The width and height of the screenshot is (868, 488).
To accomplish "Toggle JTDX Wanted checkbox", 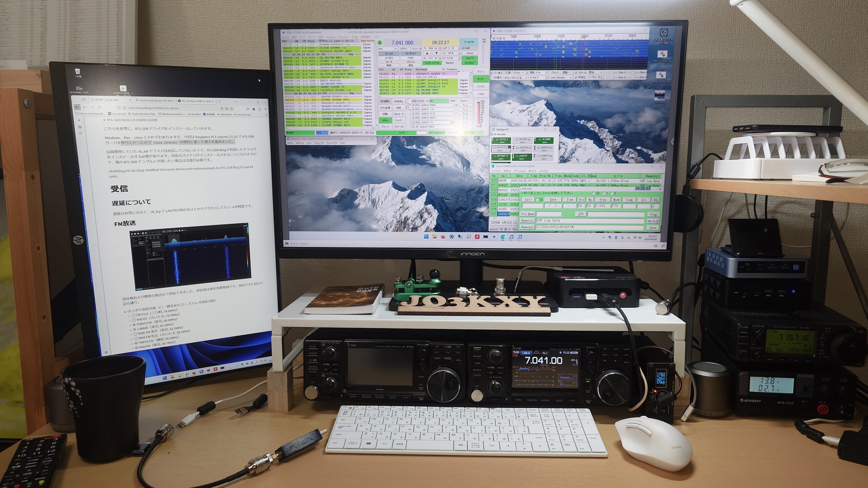I will click(443, 63).
